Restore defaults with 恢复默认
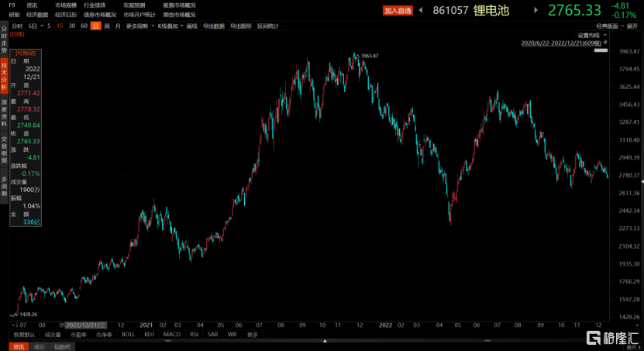The width and height of the screenshot is (644, 351). pos(24,335)
